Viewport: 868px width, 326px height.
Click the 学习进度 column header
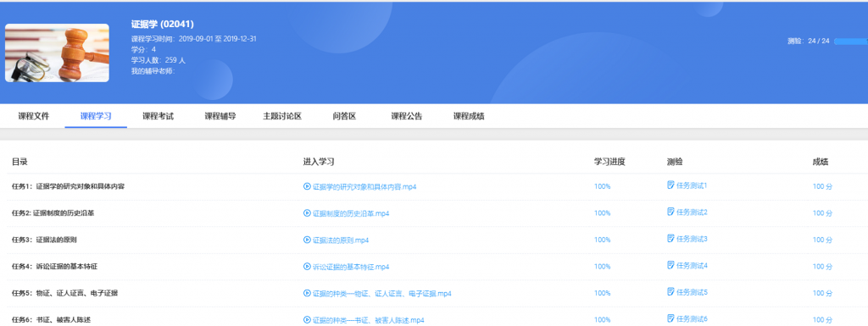[609, 162]
